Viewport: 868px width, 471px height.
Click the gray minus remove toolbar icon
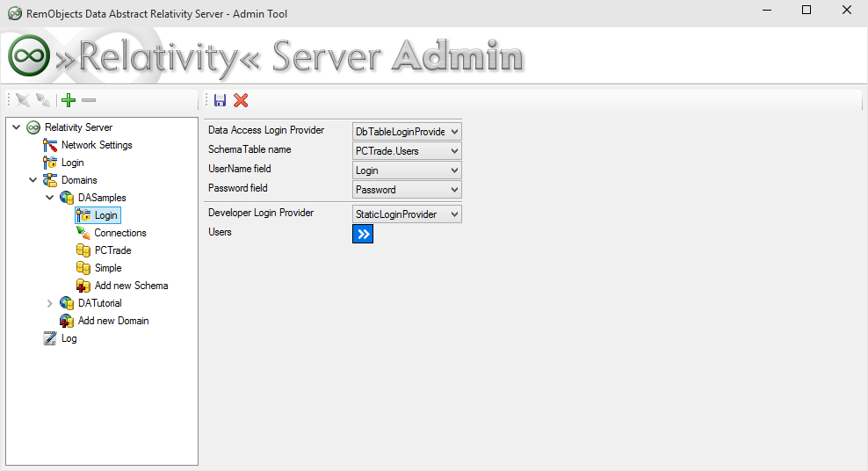(89, 100)
